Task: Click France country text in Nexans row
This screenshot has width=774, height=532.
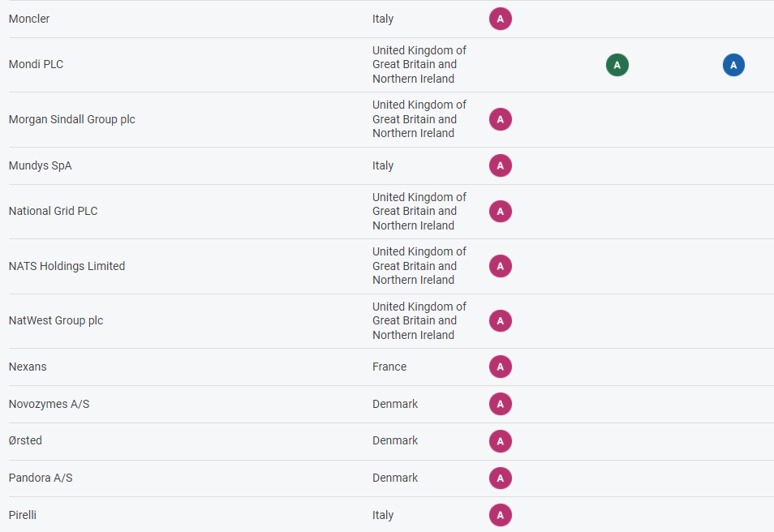Action: 389,367
